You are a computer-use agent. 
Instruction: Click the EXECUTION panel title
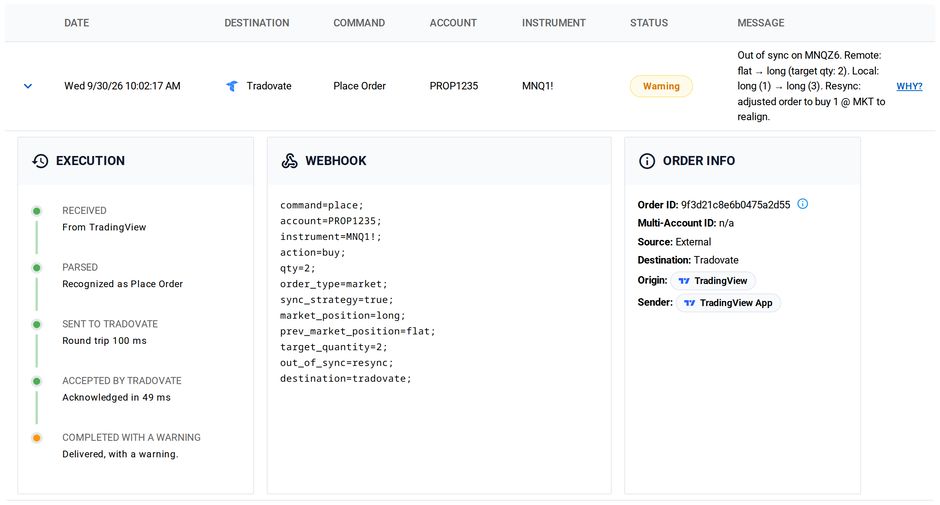click(91, 161)
